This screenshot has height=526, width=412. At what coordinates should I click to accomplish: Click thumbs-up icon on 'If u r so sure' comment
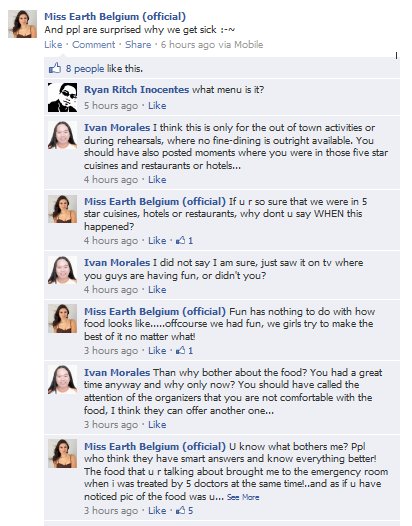pos(181,240)
